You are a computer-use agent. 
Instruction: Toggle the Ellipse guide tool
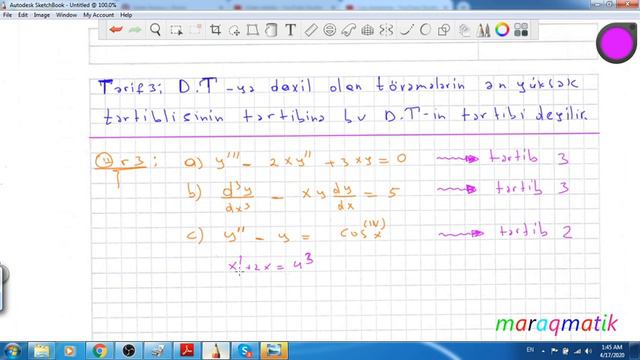click(x=329, y=30)
